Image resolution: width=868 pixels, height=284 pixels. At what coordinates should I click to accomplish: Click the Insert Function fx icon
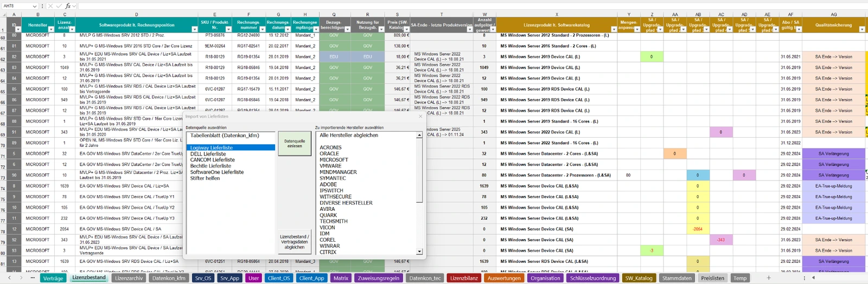click(x=68, y=6)
